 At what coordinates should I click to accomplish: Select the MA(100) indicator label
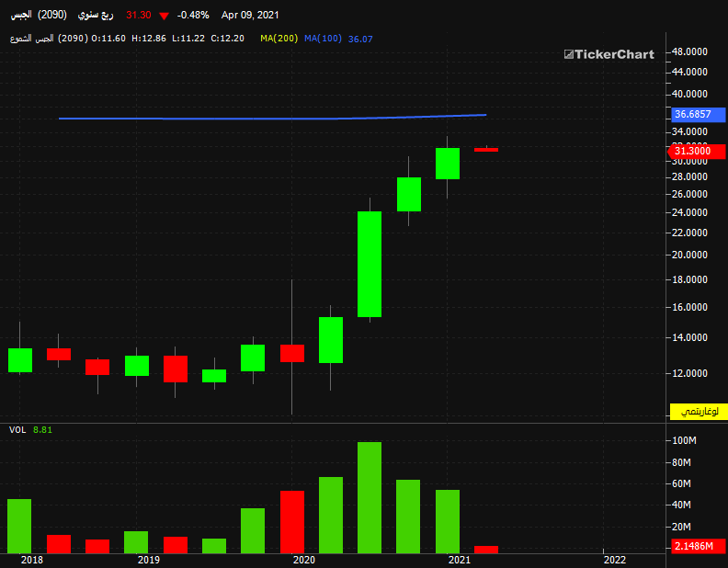(x=323, y=39)
